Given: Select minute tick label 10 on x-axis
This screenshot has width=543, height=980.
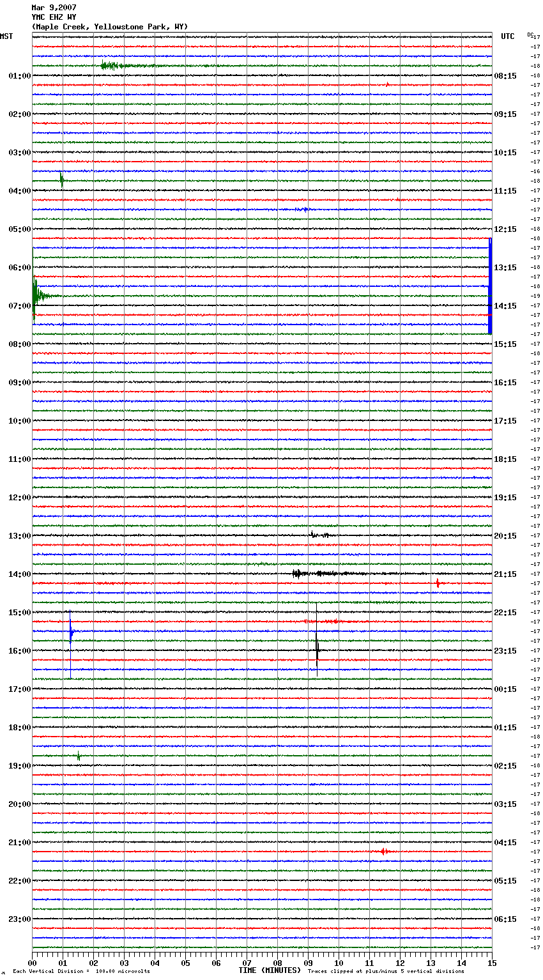Looking at the screenshot, I should (x=339, y=962).
